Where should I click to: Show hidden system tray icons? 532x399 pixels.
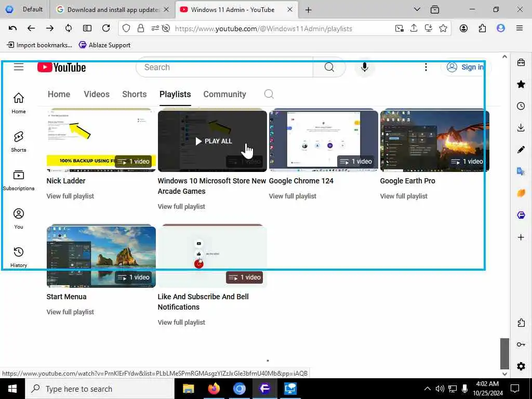click(x=428, y=389)
